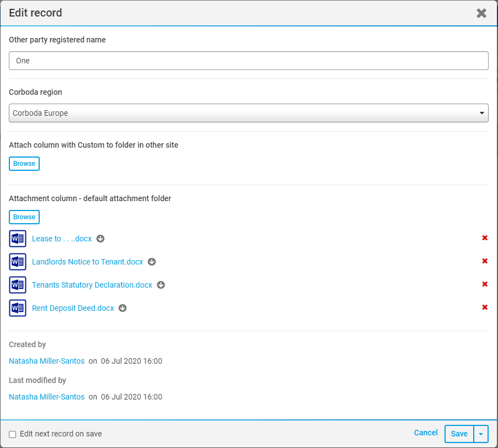Click the Other party registered name field
Screen dimensions: 498x448
(x=248, y=61)
